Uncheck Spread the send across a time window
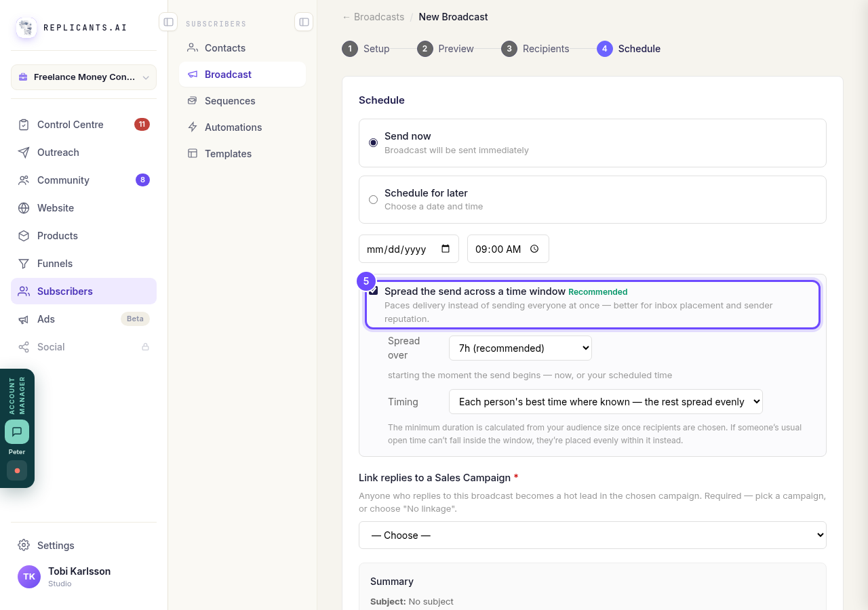Viewport: 868px width, 610px height. 374,291
